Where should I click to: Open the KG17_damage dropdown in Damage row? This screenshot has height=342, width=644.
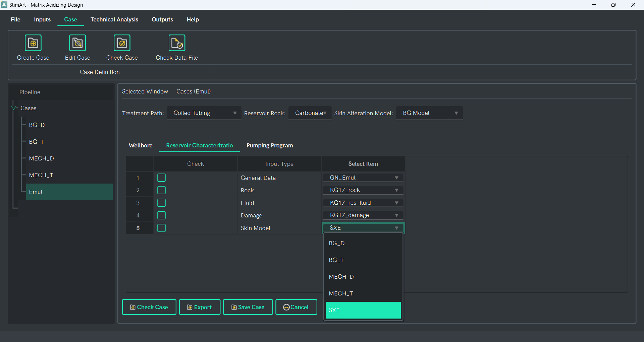pos(363,215)
